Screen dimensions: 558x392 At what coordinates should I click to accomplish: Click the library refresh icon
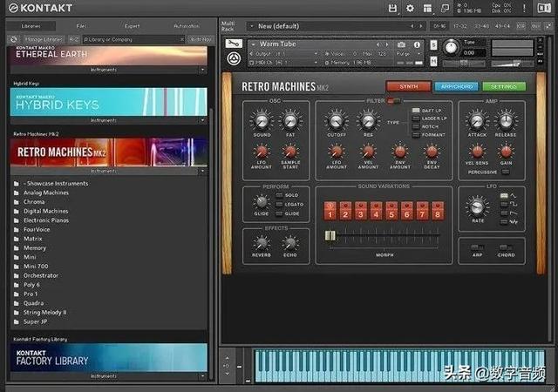click(14, 39)
